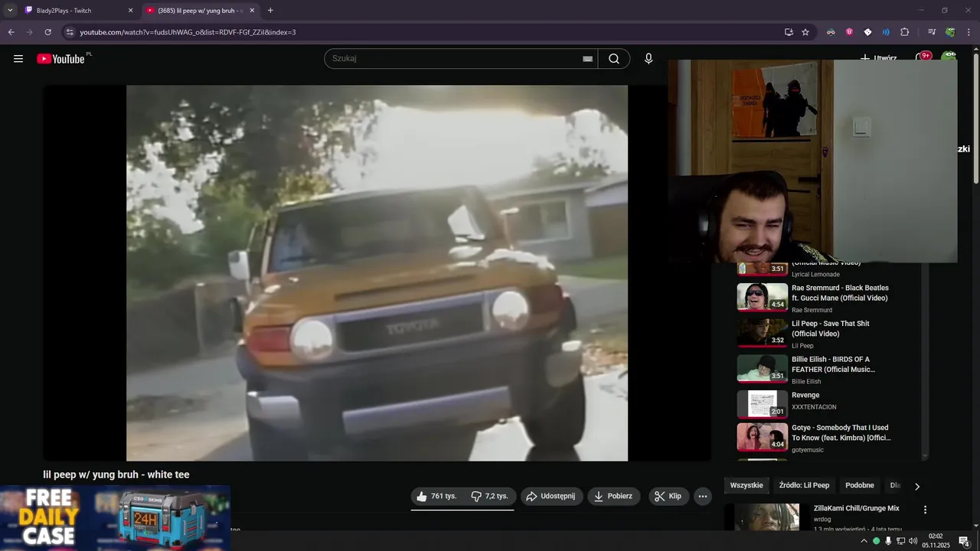Click the search magnifier button
Screen dimensions: 980x551
point(614,59)
